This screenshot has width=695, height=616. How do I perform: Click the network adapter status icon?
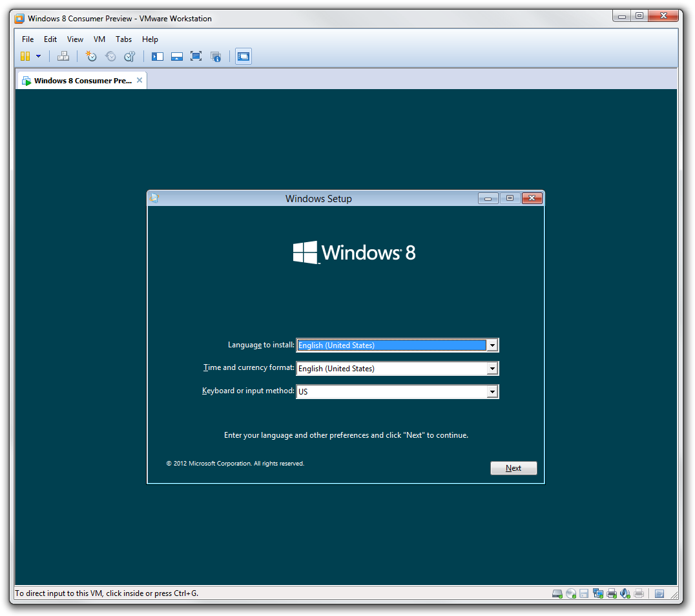[x=598, y=593]
